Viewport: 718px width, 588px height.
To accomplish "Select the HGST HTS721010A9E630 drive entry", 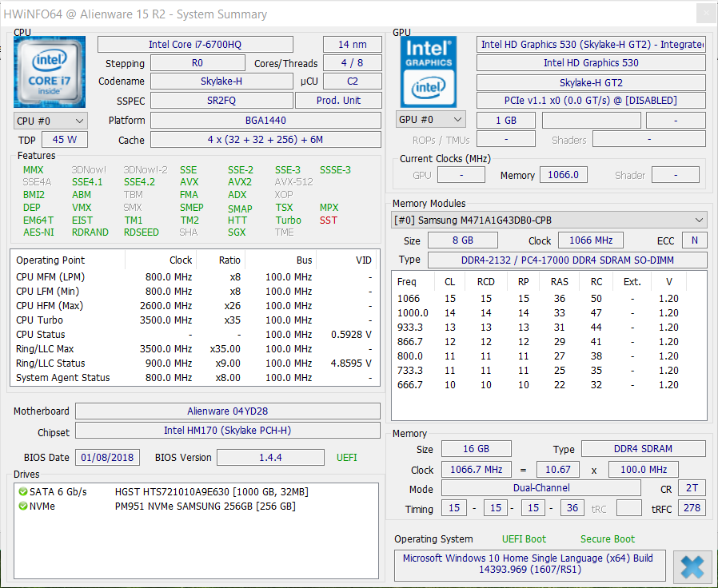I will pos(211,491).
